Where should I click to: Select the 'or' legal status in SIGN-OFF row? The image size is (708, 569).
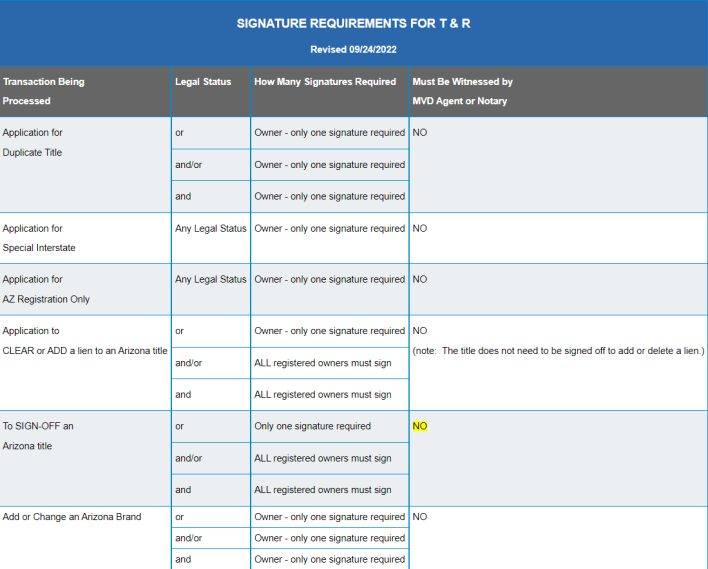point(211,426)
